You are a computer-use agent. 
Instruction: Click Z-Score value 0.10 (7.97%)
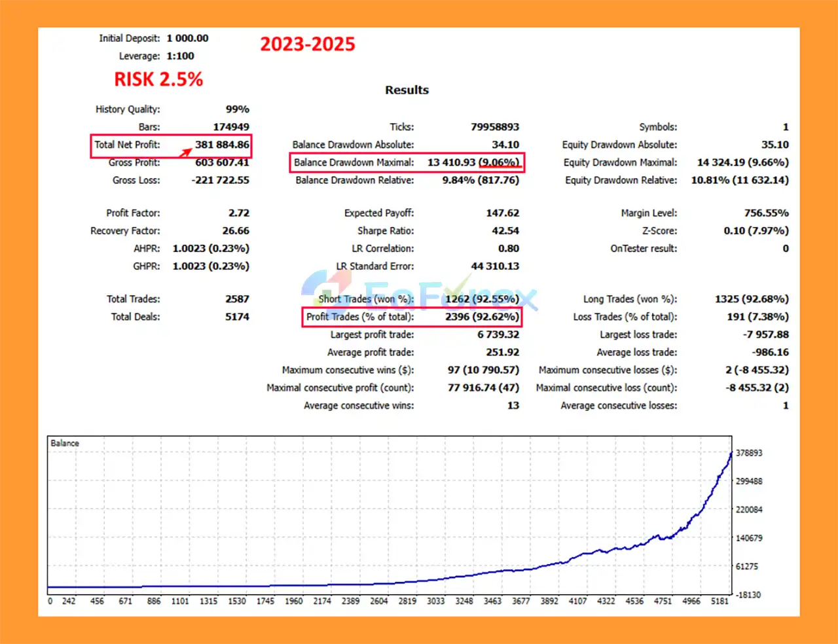(756, 230)
